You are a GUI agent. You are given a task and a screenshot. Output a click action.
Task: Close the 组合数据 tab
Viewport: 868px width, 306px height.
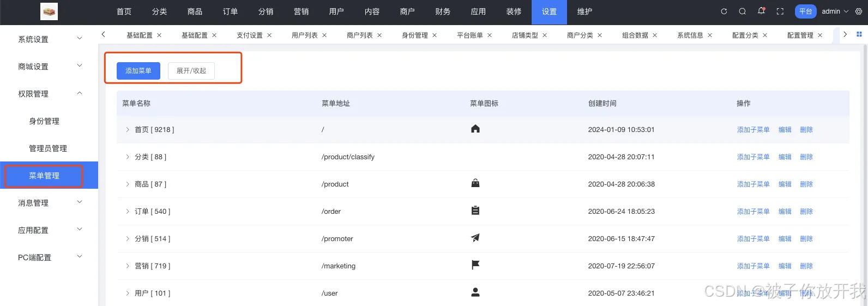pos(655,35)
